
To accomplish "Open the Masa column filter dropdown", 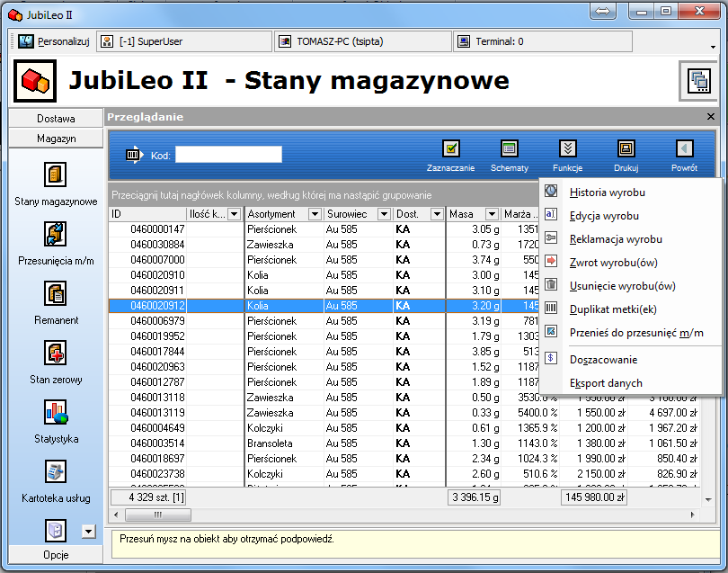I will tap(492, 214).
